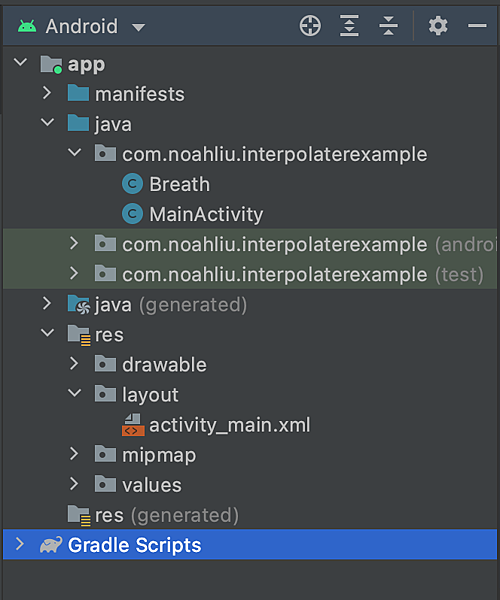Select the values folder
The width and height of the screenshot is (500, 600).
[x=138, y=485]
